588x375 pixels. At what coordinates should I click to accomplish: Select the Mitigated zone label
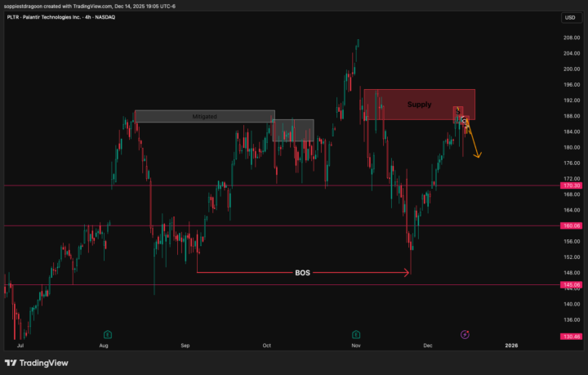(204, 117)
